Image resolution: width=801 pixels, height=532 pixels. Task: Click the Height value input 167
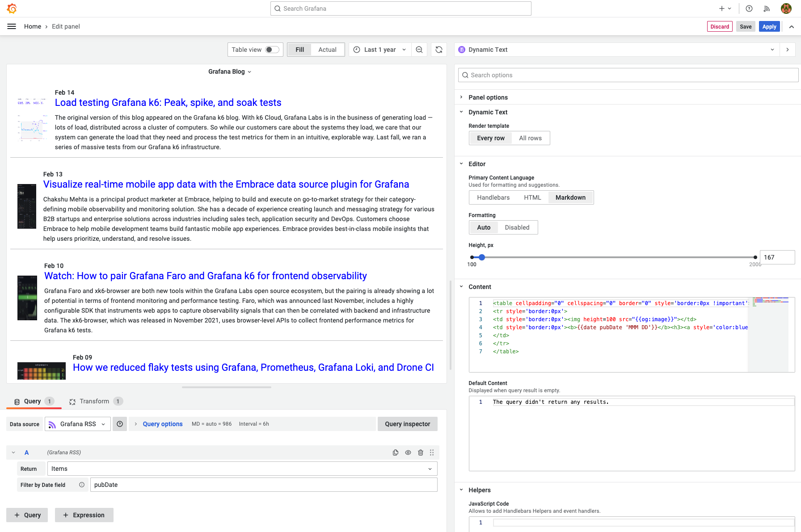tap(777, 257)
